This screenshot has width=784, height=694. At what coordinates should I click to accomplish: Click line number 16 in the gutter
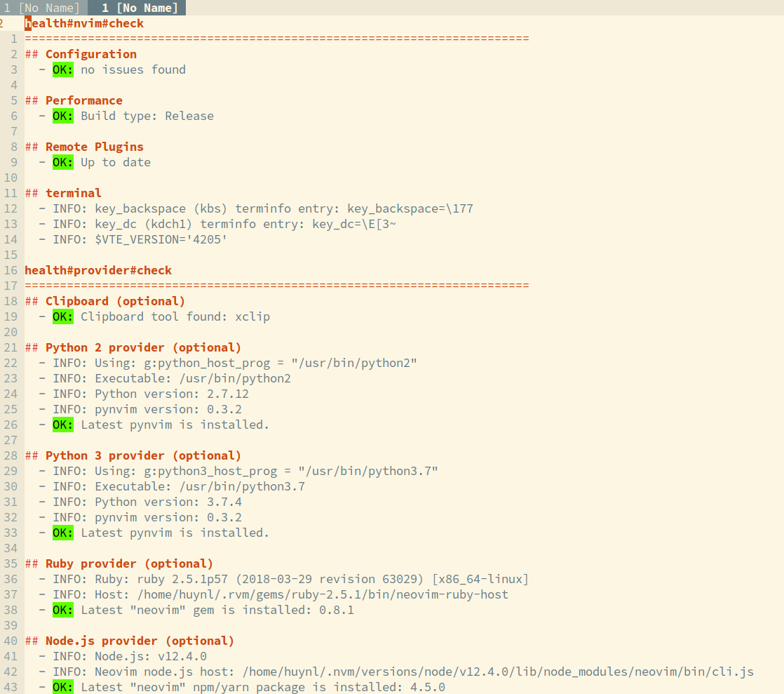(x=11, y=270)
